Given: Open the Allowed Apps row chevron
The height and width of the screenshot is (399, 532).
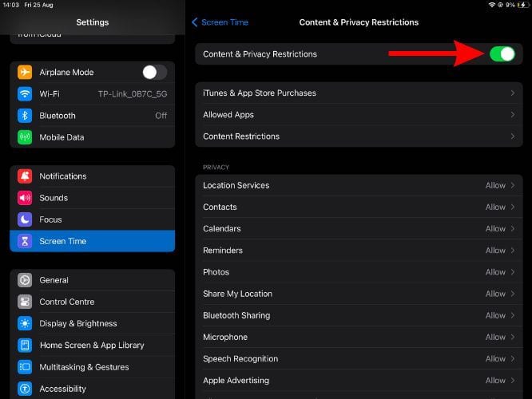Looking at the screenshot, I should click(x=512, y=115).
